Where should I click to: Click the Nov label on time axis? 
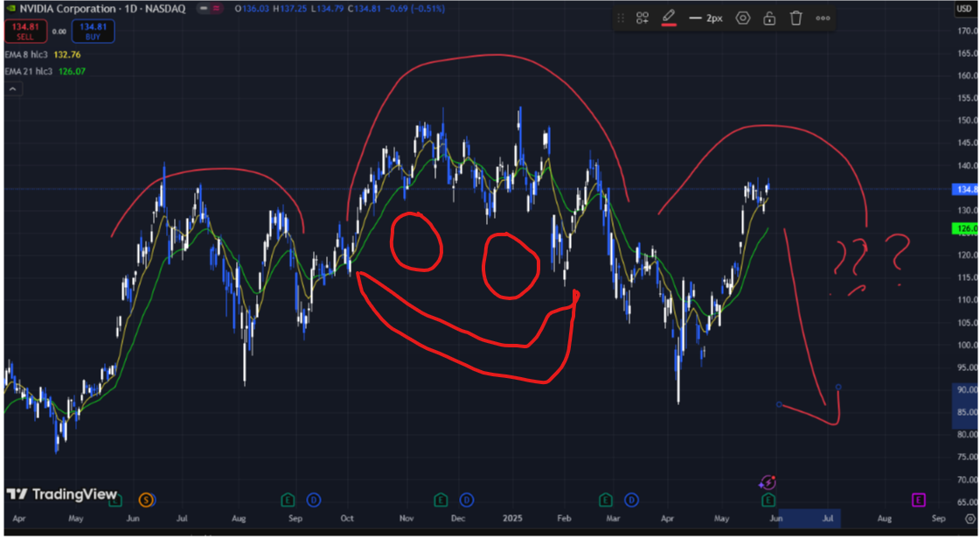tap(407, 518)
